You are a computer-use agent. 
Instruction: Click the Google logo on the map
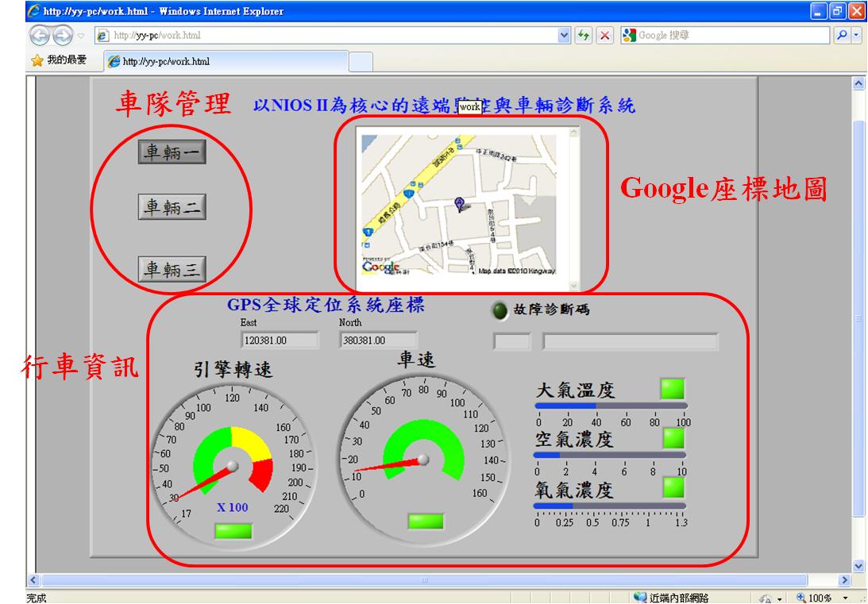pos(381,267)
